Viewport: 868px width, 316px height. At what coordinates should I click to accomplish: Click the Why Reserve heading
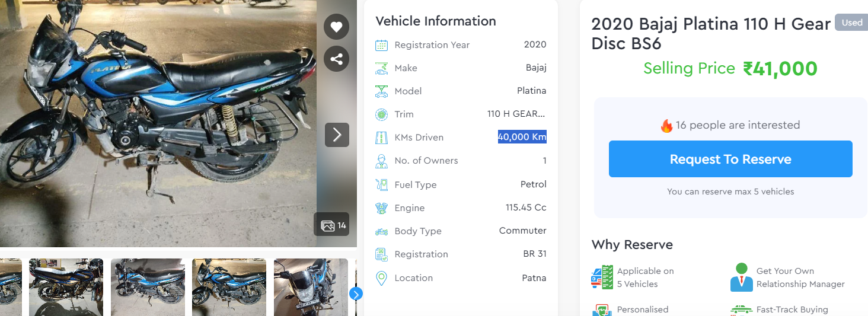pos(632,245)
